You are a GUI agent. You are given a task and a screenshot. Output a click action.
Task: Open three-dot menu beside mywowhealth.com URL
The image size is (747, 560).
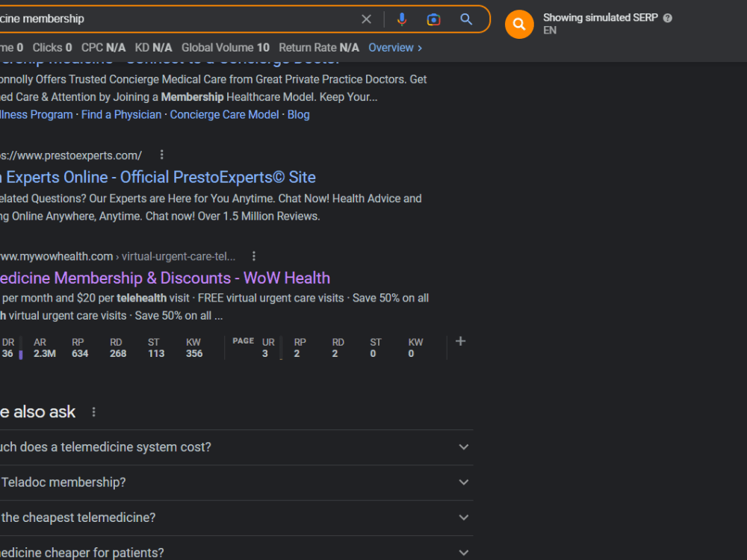click(254, 256)
